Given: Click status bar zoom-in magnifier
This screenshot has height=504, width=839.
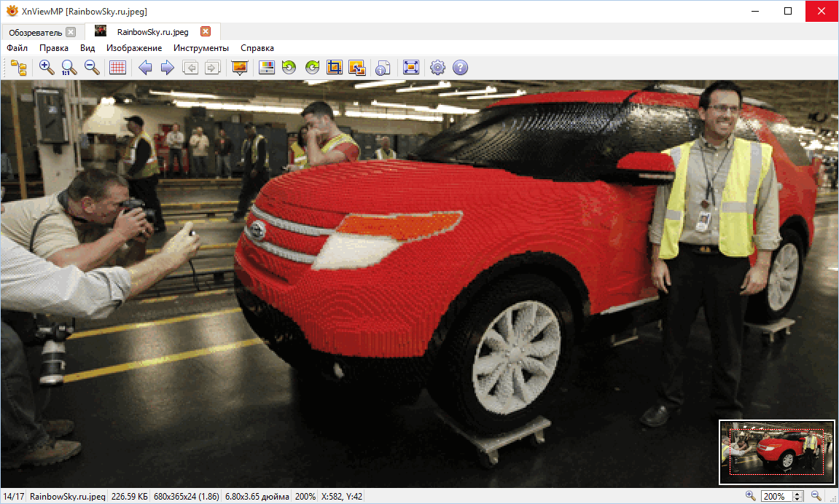Looking at the screenshot, I should tap(750, 496).
